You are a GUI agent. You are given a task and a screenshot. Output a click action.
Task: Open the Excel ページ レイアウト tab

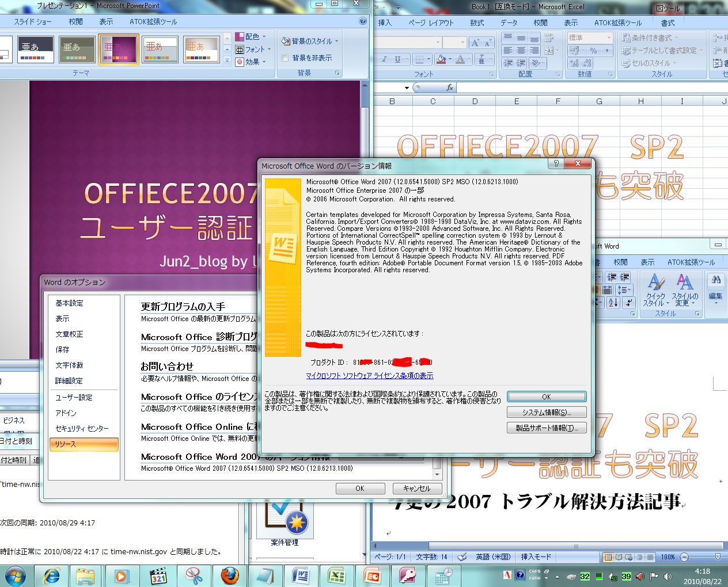pos(431,22)
